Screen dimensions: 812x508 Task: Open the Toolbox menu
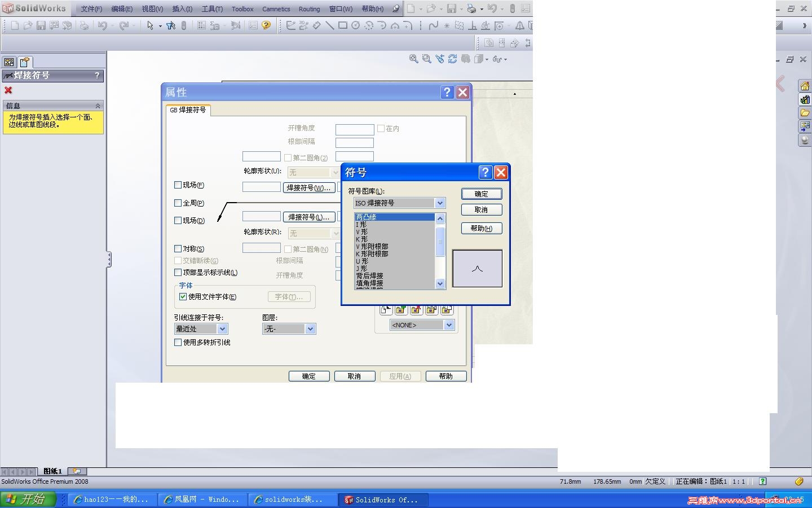[242, 9]
